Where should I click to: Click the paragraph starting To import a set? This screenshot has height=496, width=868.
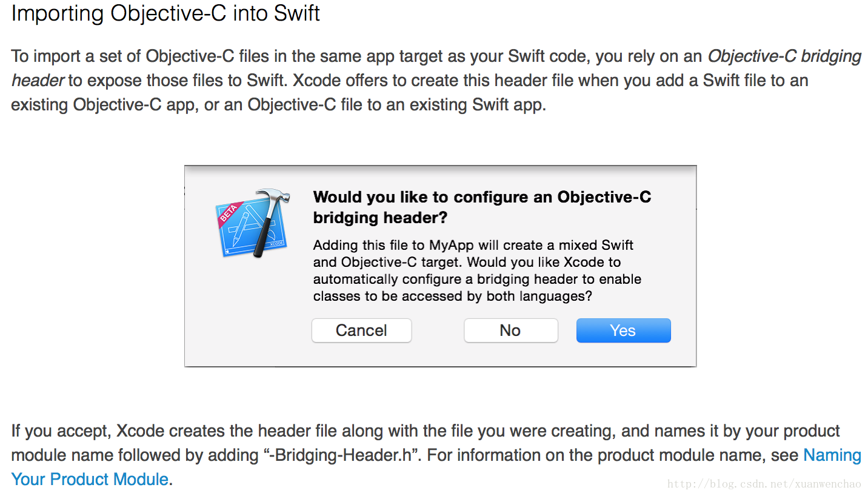(x=436, y=80)
